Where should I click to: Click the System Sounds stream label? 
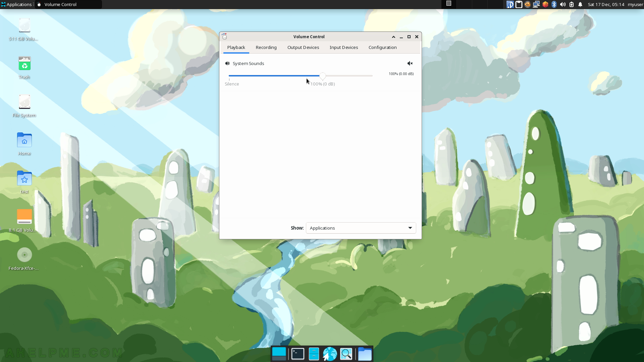click(x=248, y=63)
